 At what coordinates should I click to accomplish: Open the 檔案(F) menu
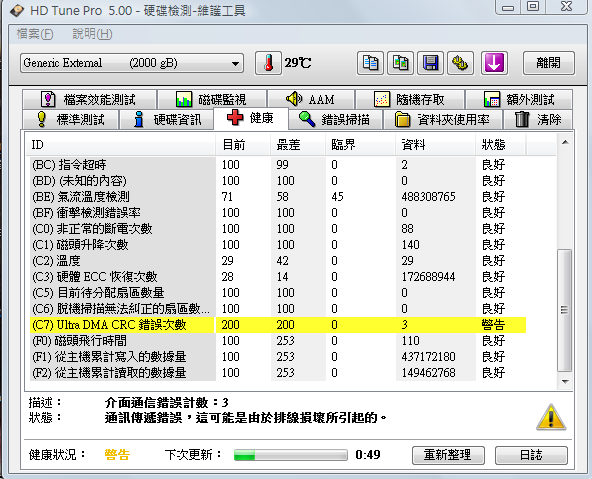pyautogui.click(x=34, y=34)
